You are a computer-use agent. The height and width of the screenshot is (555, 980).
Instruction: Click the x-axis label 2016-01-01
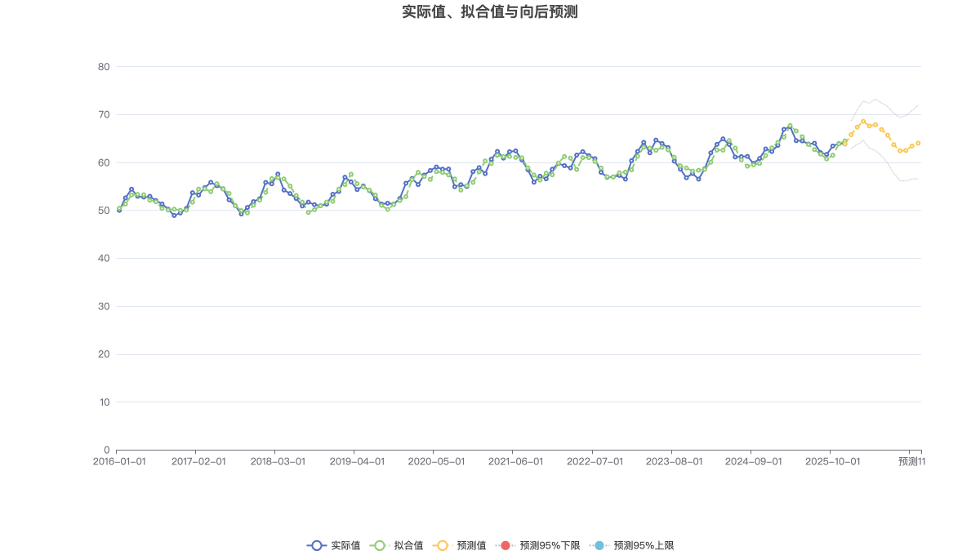coord(119,461)
